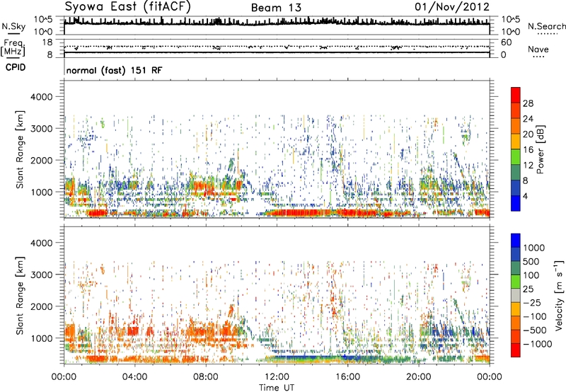Click the "-100" velocity color bar label

[535, 316]
